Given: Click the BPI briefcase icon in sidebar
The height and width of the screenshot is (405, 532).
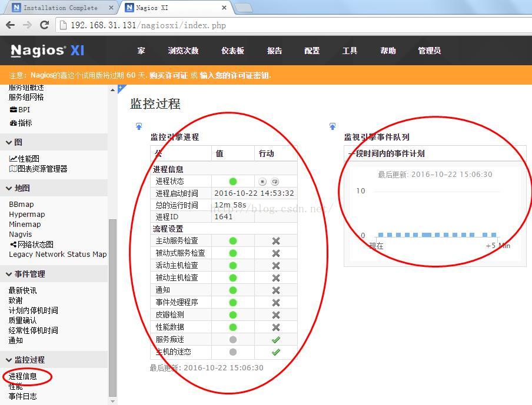Looking at the screenshot, I should click(13, 109).
